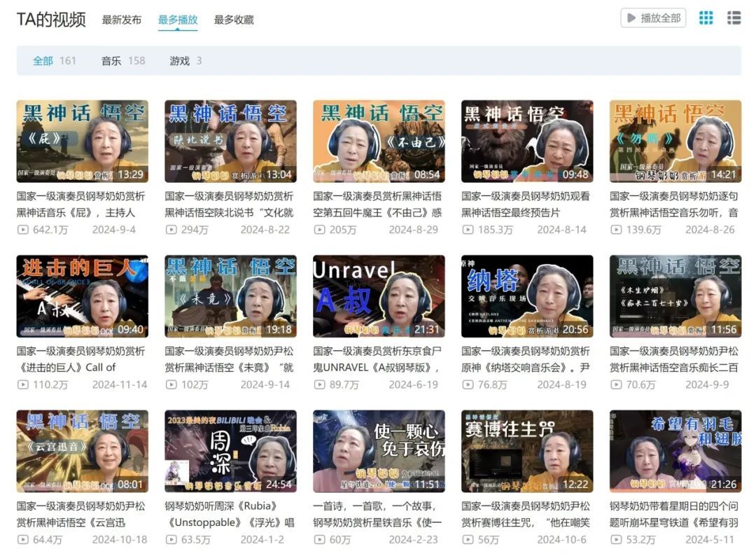Click play count icon beside 294万
This screenshot has height=556, width=756.
(x=171, y=230)
